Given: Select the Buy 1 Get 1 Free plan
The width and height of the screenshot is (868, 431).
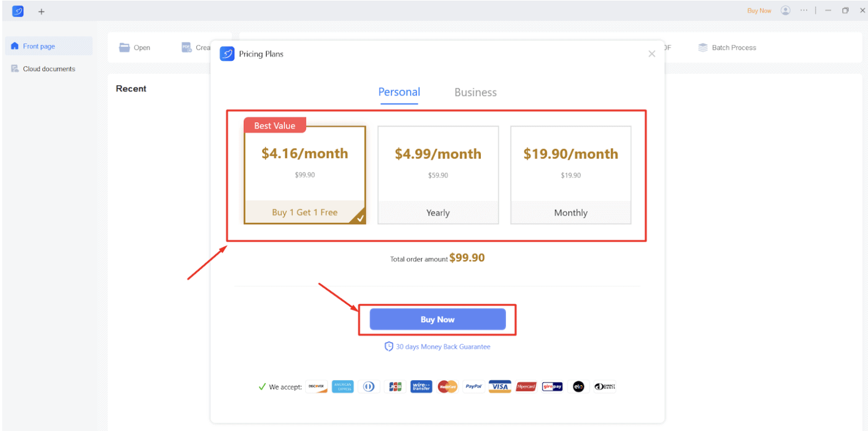Looking at the screenshot, I should point(305,175).
